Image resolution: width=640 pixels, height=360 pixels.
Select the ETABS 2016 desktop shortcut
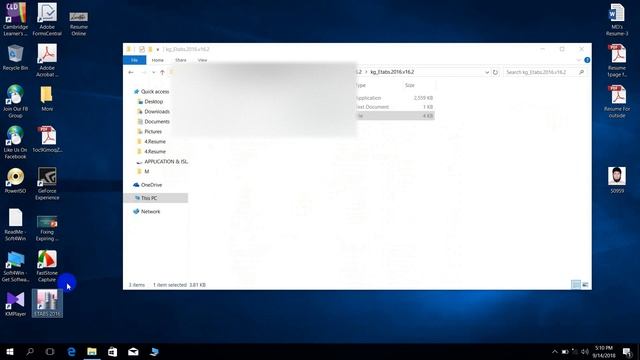point(47,303)
